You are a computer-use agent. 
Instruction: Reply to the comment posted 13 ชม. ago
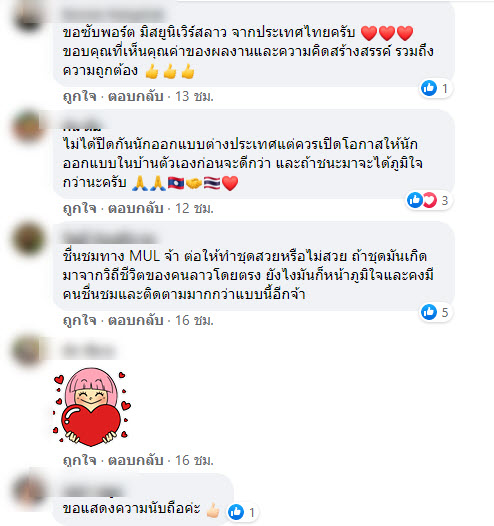click(x=135, y=97)
